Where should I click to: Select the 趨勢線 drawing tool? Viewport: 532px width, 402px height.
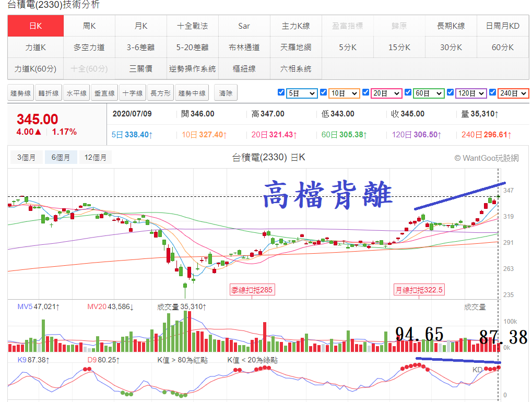point(20,93)
